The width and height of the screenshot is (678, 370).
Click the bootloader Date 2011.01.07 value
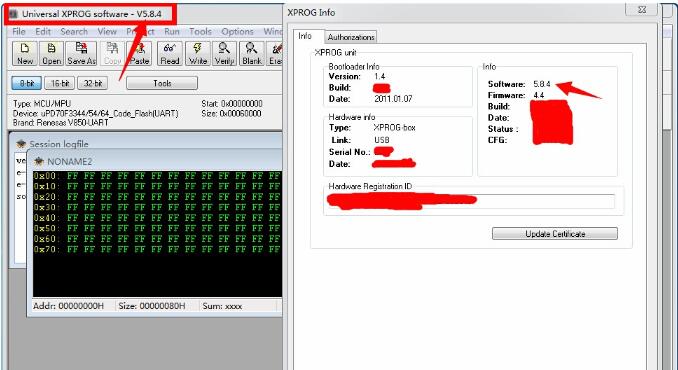tap(393, 99)
